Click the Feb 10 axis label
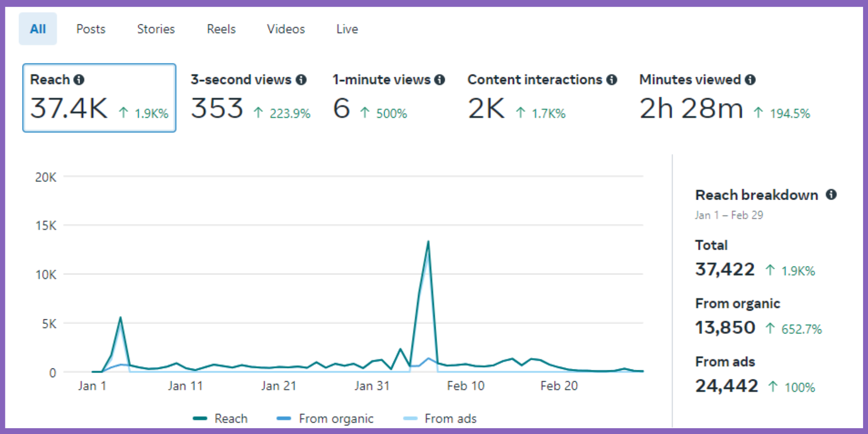The height and width of the screenshot is (434, 868). point(466,386)
